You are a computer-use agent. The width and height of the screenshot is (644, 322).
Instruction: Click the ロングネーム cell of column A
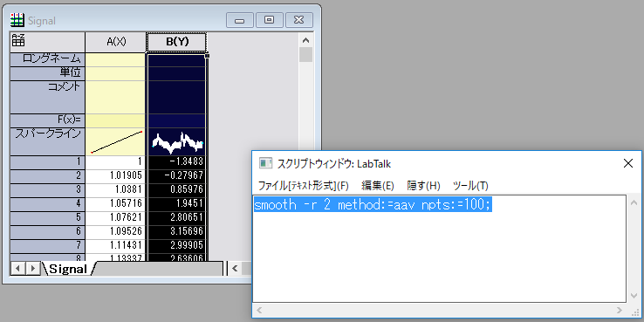pos(115,59)
